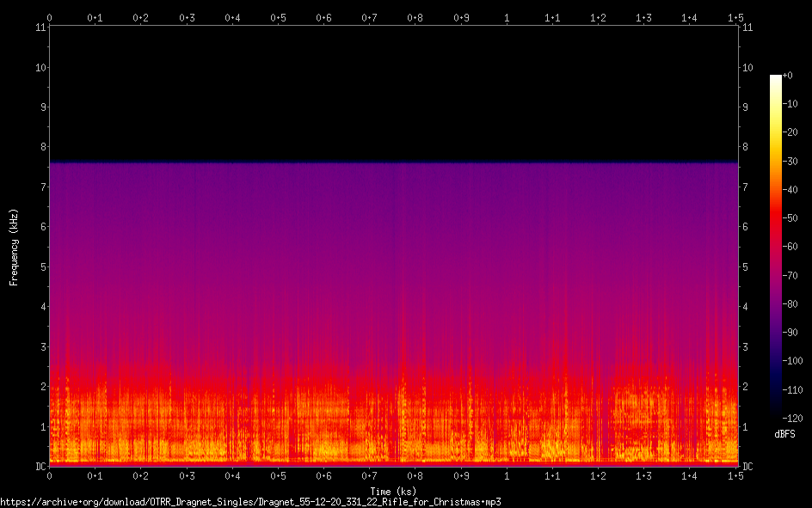
Task: Select the 5 kHz label on the left frequency axis
Action: [x=41, y=267]
